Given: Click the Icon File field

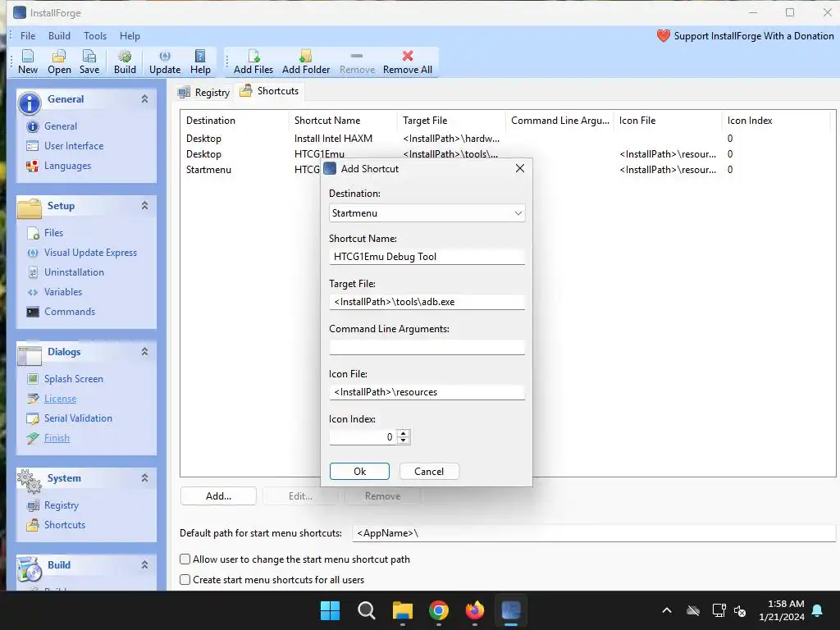Looking at the screenshot, I should [x=427, y=392].
